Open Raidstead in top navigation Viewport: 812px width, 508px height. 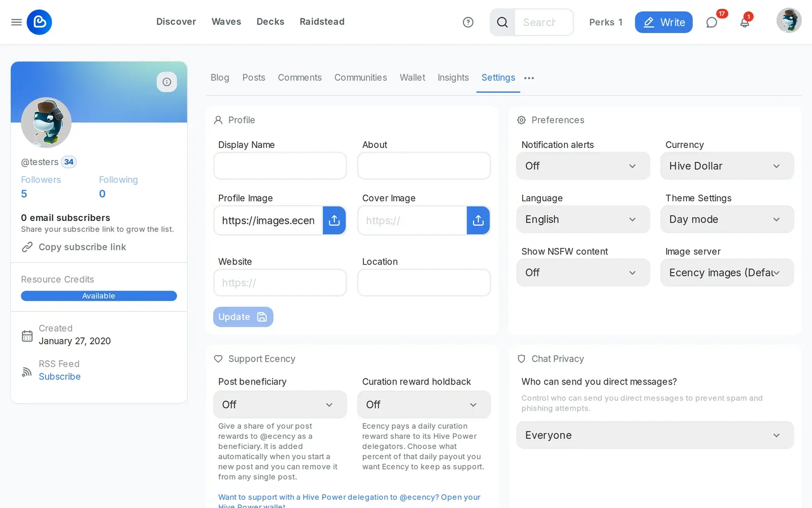coord(322,22)
